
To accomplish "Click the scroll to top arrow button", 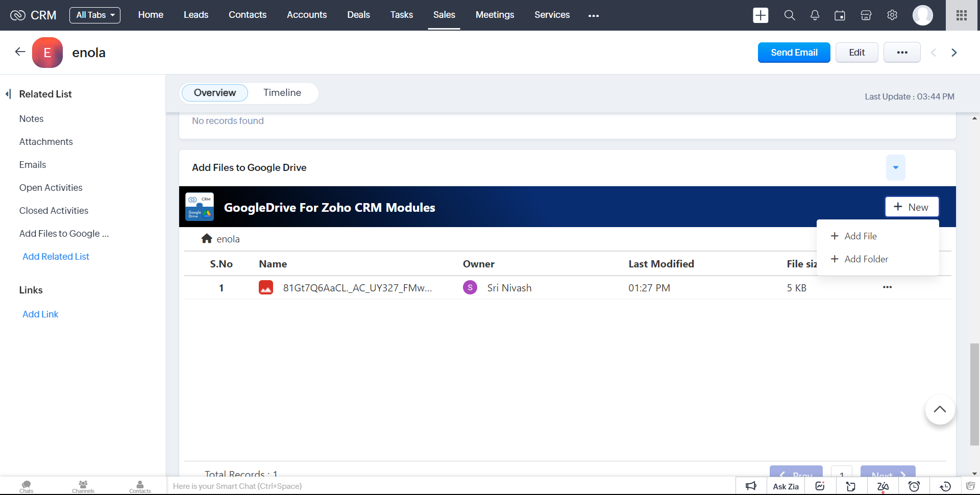I will (x=940, y=409).
